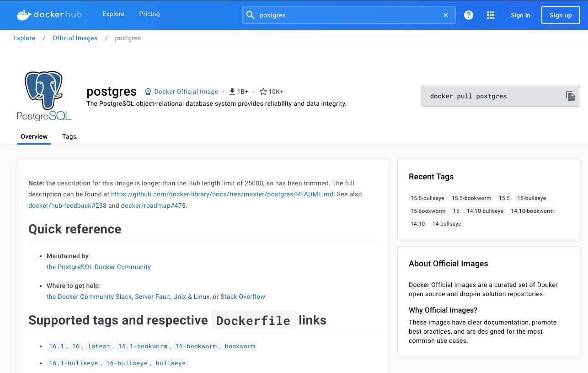Click the 16.1-bullseye tag link

[x=74, y=363]
